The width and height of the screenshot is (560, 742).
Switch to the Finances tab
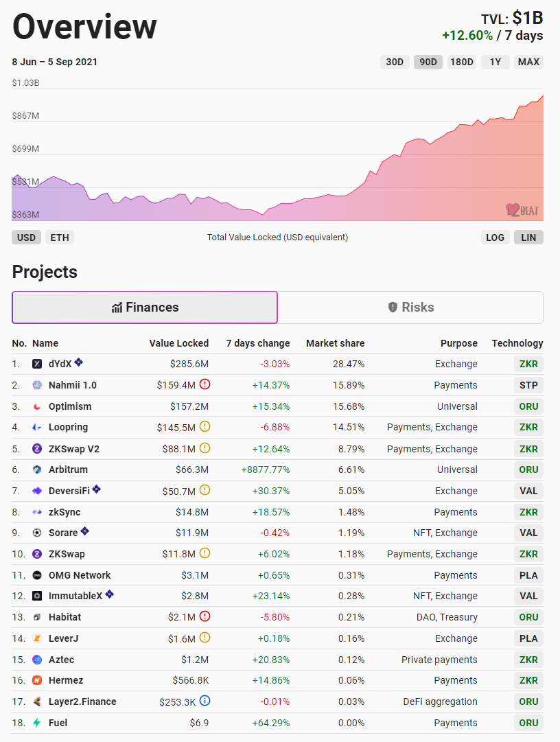pos(145,308)
